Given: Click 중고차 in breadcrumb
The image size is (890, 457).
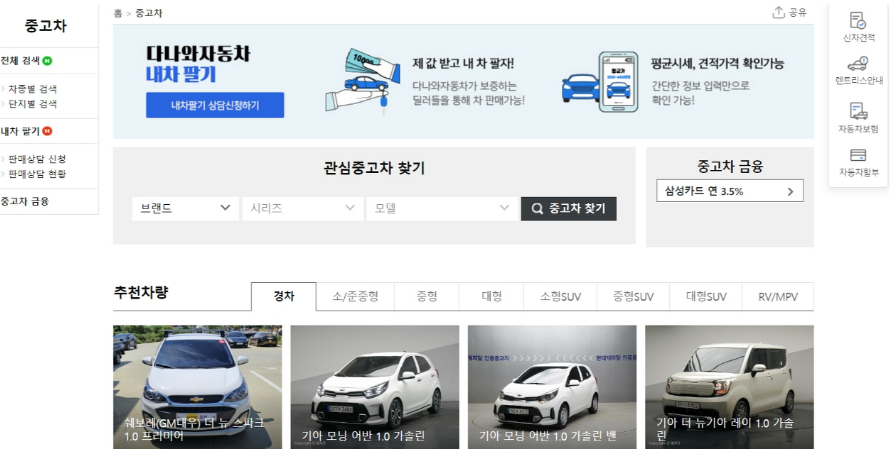Looking at the screenshot, I should (149, 13).
